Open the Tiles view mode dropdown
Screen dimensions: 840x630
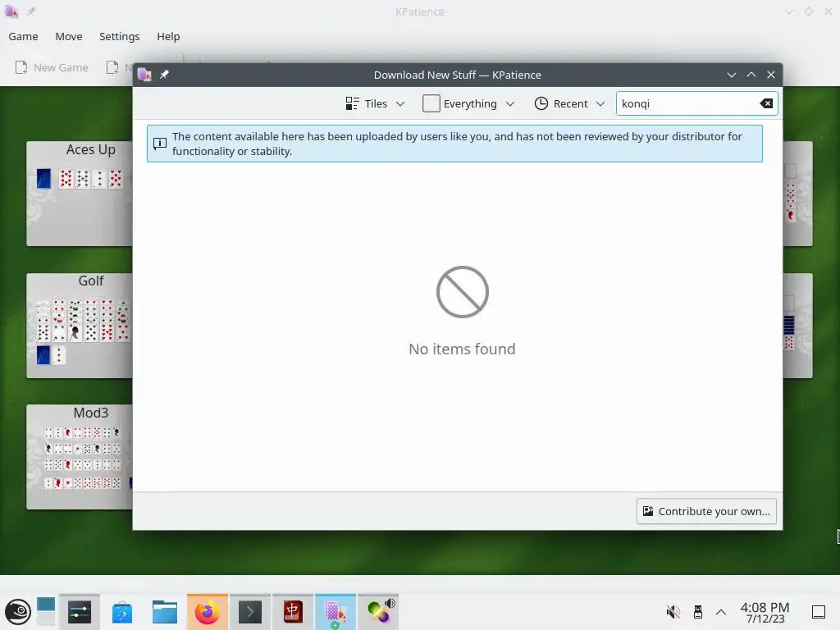(375, 103)
